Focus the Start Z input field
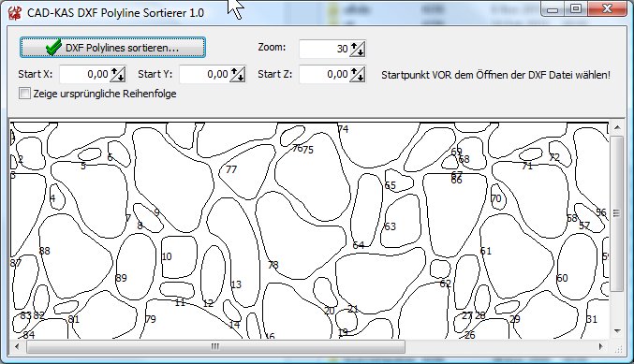Image resolution: width=634 pixels, height=364 pixels. (324, 74)
